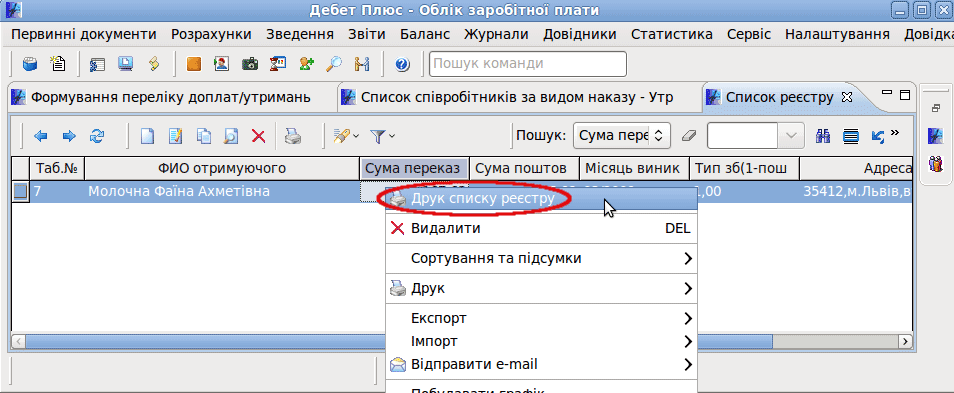Click the orange square icon in main toolbar
Viewport: 954px width, 393px height.
click(193, 64)
